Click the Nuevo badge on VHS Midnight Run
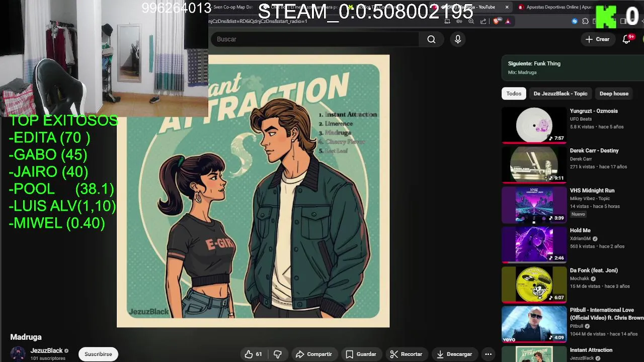 pos(578,214)
